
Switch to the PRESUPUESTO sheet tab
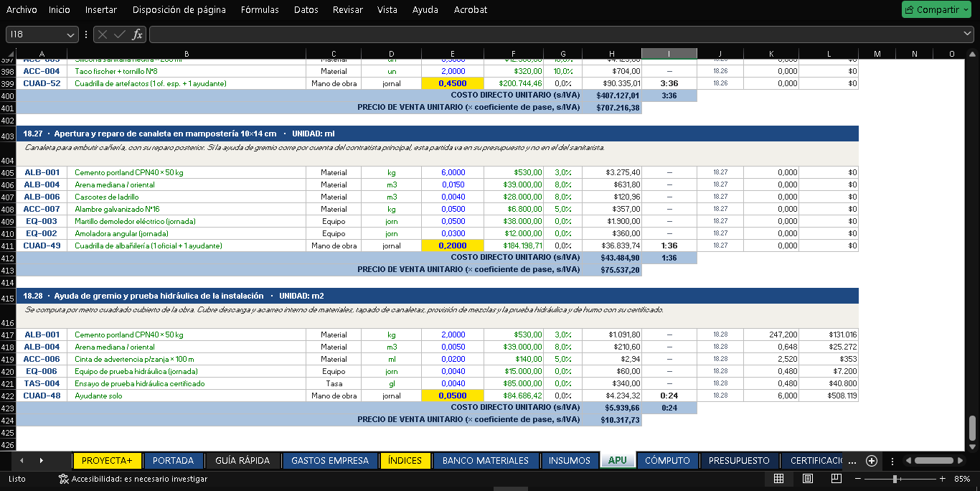pyautogui.click(x=739, y=461)
